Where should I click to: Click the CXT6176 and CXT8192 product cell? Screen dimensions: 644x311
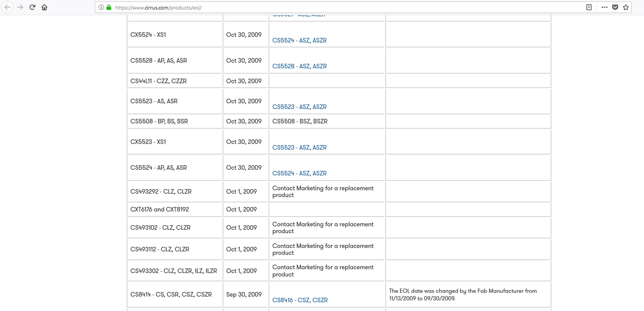[x=160, y=209]
